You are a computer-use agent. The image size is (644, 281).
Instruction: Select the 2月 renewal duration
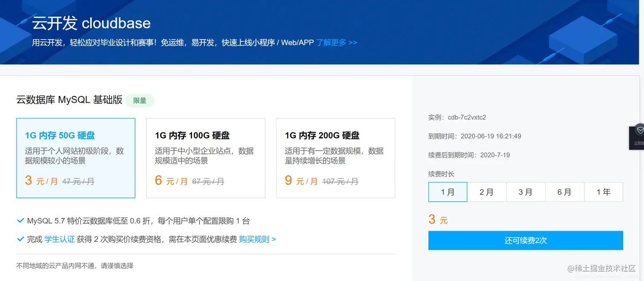coord(487,192)
